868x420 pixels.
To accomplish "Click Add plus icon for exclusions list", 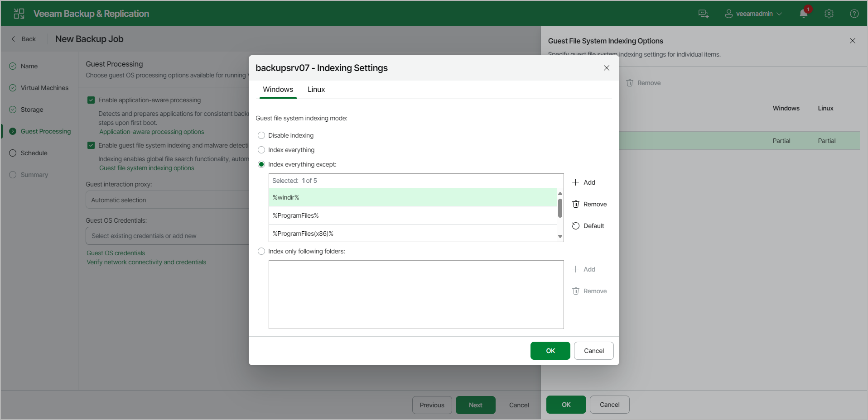I will point(576,182).
